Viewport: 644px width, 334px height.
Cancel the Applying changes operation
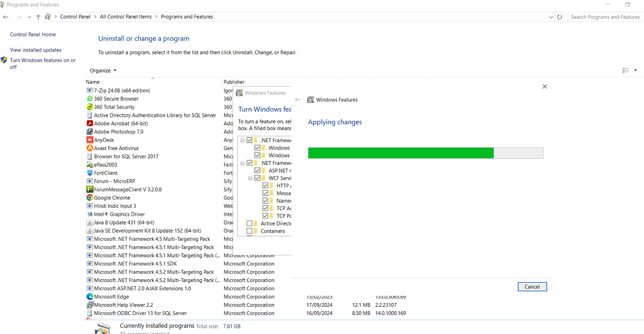click(x=532, y=287)
